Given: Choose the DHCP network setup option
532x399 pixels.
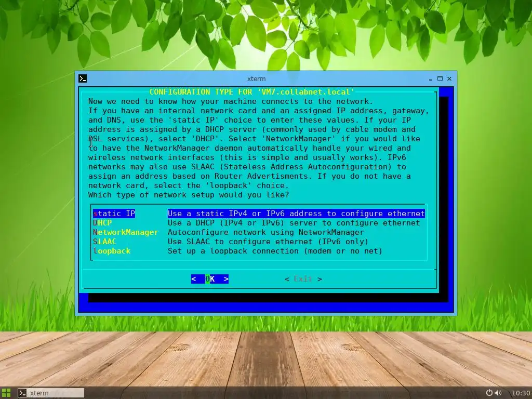Looking at the screenshot, I should pos(102,223).
